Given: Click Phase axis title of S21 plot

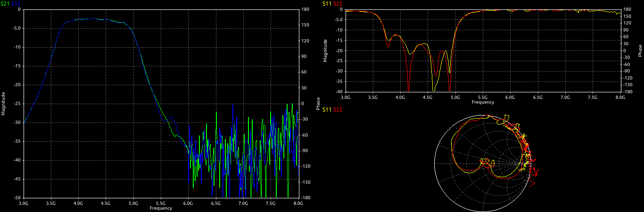Looking at the screenshot, I should [318, 104].
